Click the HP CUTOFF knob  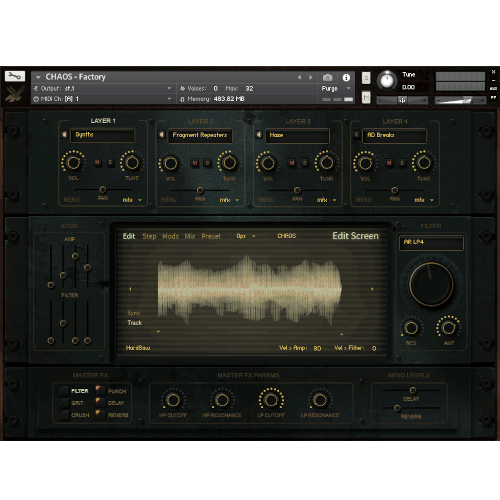pos(173,400)
